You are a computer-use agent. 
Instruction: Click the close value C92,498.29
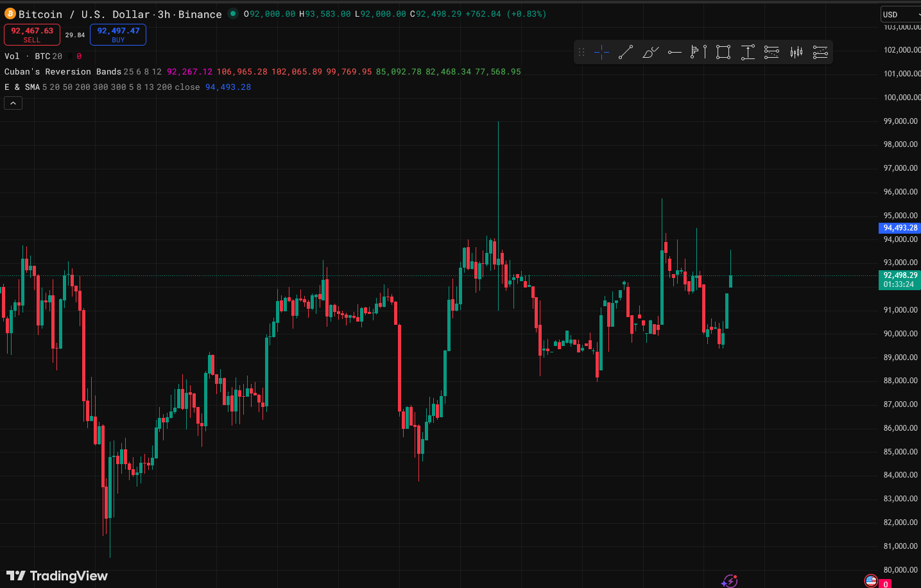pos(436,14)
